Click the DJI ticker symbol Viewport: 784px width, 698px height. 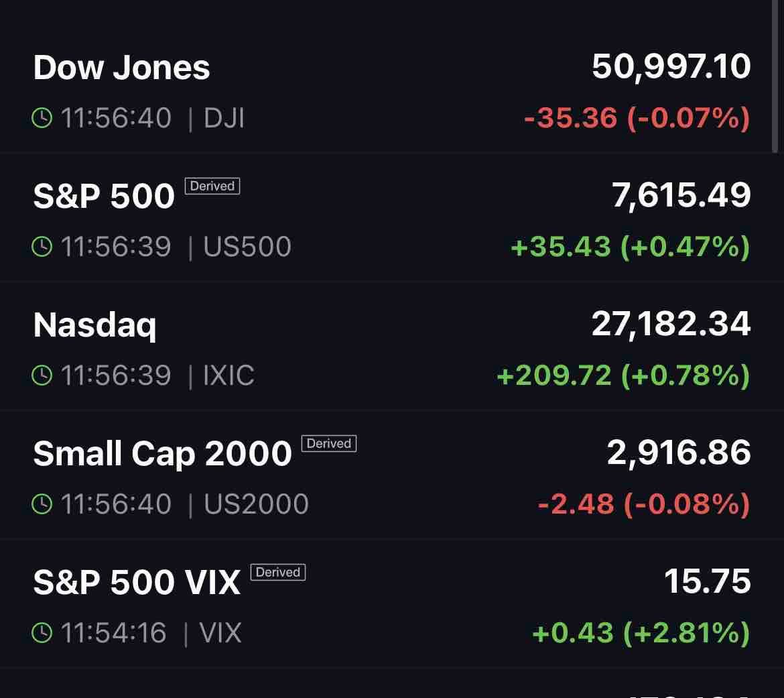tap(224, 119)
